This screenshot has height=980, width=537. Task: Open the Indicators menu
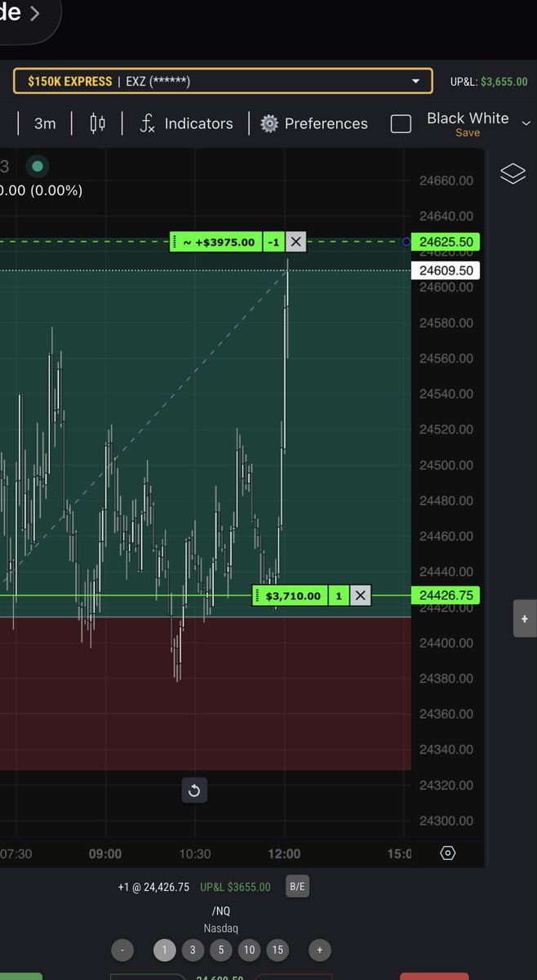coord(186,123)
